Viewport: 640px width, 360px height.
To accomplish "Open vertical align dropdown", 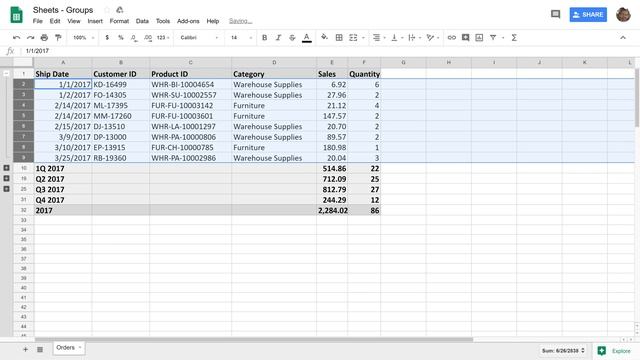I will tap(397, 38).
